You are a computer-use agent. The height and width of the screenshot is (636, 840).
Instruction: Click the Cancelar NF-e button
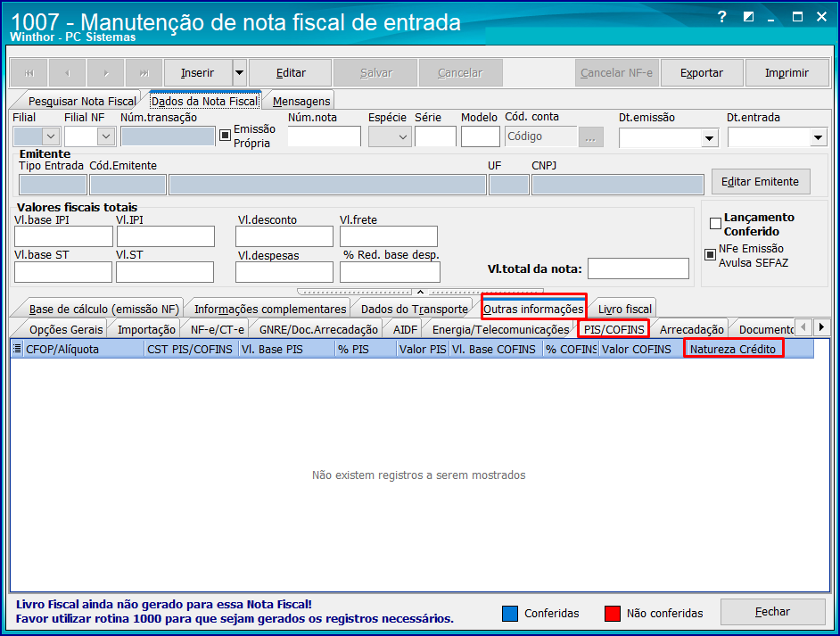617,73
